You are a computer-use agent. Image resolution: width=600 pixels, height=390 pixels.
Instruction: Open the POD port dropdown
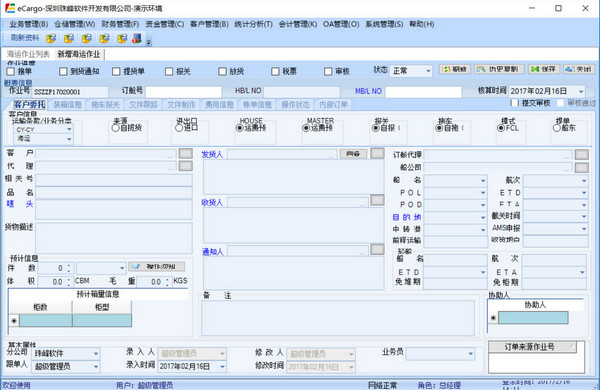tap(483, 205)
